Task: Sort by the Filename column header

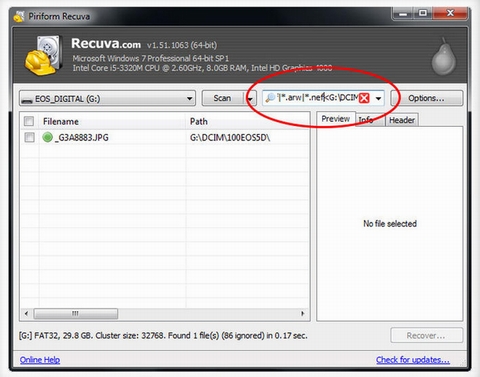Action: 112,121
